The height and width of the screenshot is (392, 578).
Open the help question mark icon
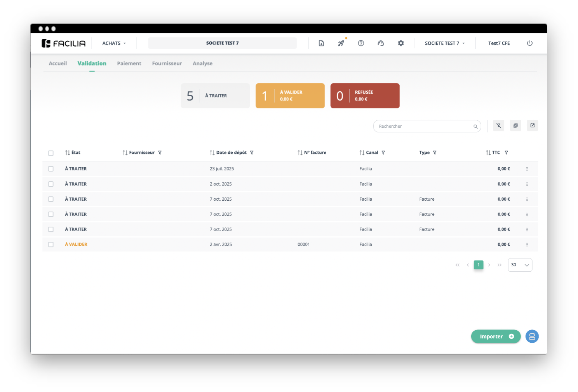click(361, 43)
